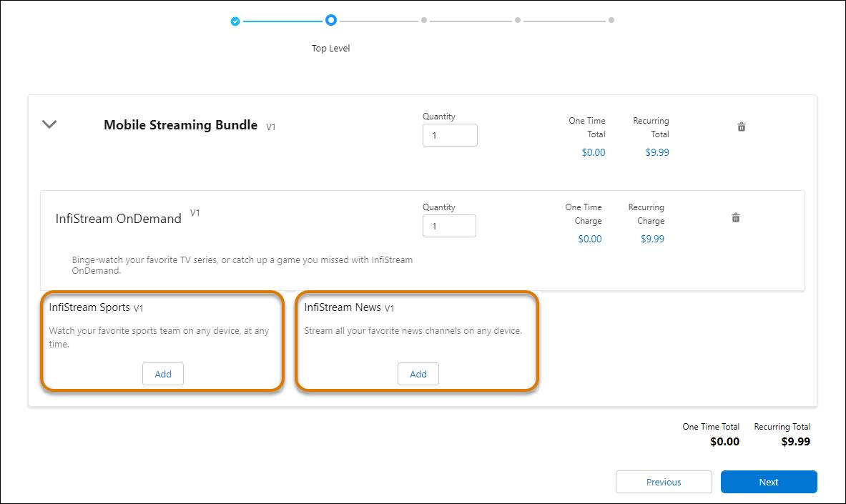This screenshot has width=846, height=504.
Task: Click the 'Binge-watch your favorite TV series' description
Action: point(242,265)
